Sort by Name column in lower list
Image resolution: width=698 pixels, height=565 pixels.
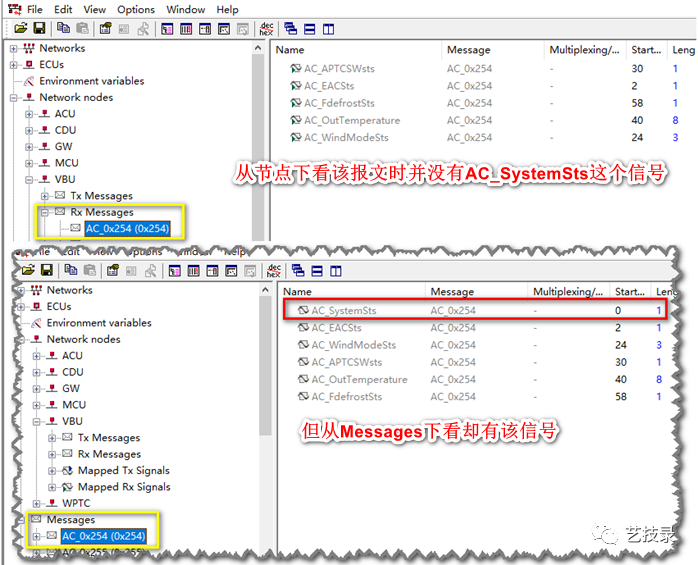tap(353, 292)
